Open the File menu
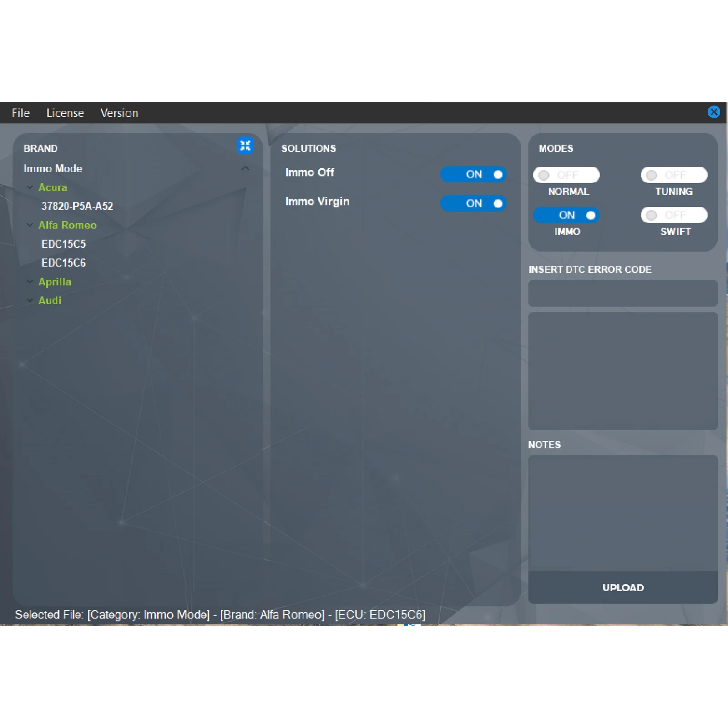The width and height of the screenshot is (728, 728). tap(20, 113)
